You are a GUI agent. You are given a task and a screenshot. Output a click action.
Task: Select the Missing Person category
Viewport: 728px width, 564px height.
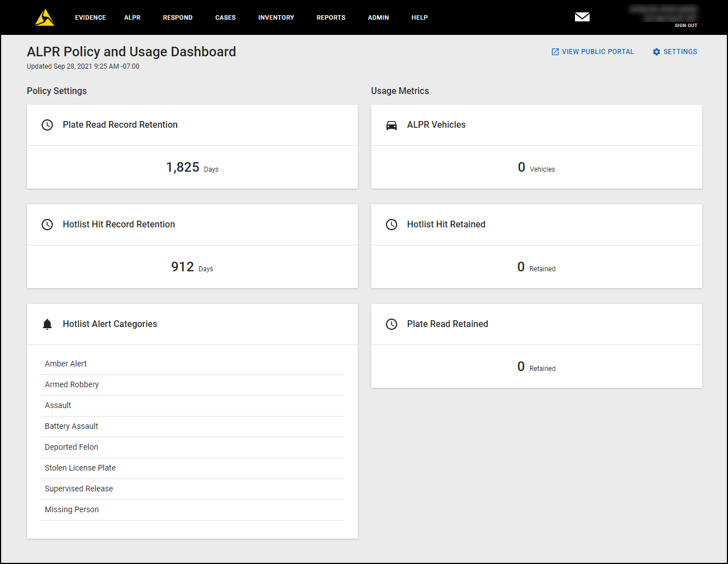coord(71,509)
